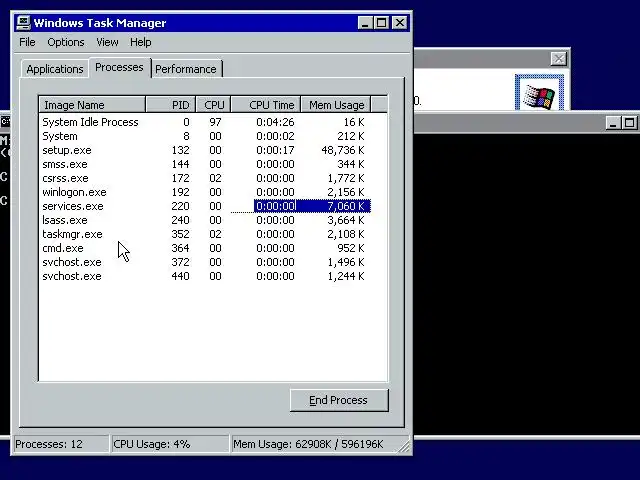The width and height of the screenshot is (640, 480).
Task: Select svchost.exe with PID 372
Action: point(204,262)
